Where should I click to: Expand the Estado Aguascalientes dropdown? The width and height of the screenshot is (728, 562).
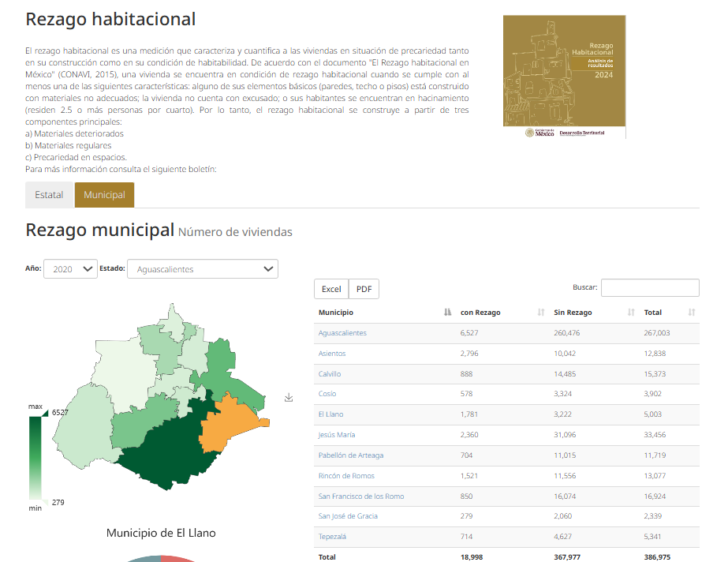coord(203,269)
